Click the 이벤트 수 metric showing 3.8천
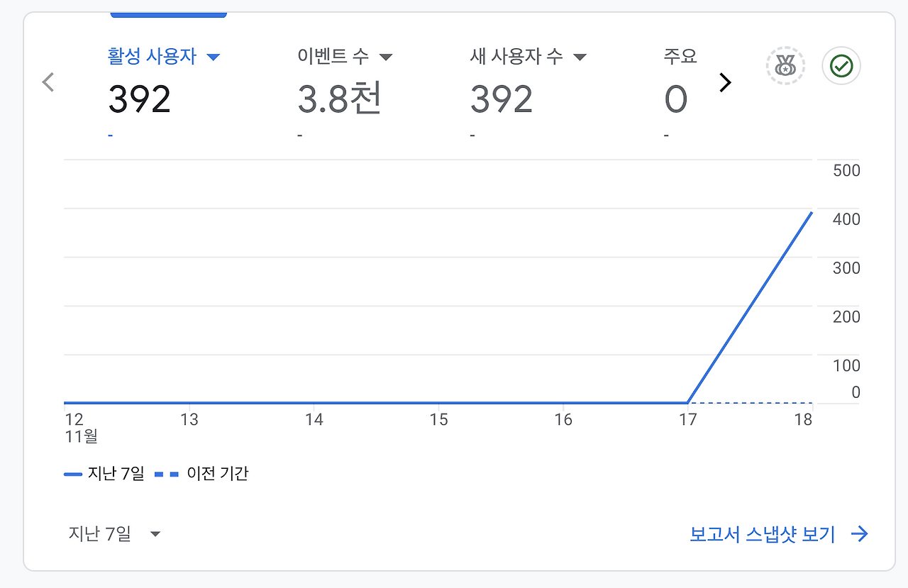The height and width of the screenshot is (588, 908). click(x=339, y=99)
